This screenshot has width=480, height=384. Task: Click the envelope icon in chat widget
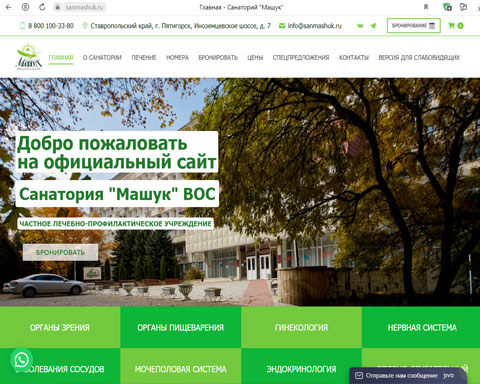point(359,376)
